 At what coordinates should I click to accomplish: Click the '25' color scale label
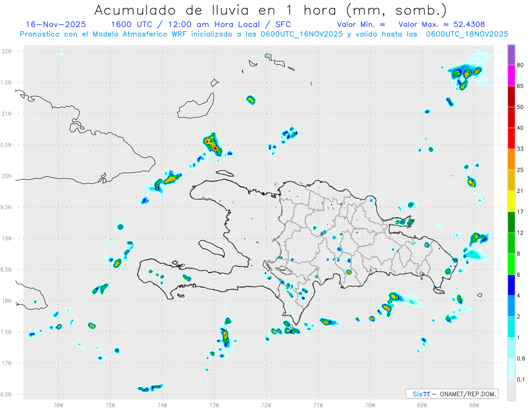(520, 170)
